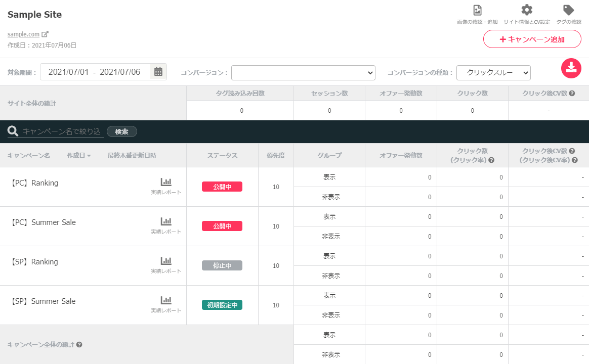This screenshot has height=364, width=589.
Task: Sort campaigns by creation date
Action: (78, 156)
